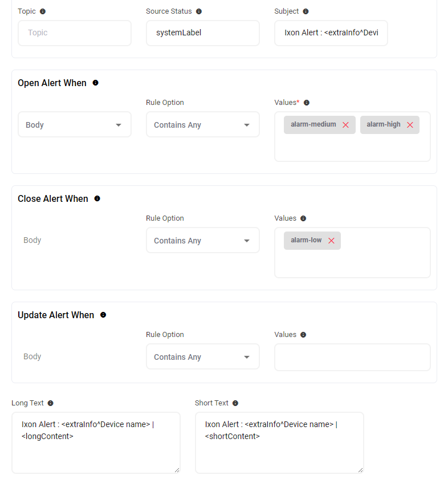
Task: Click info icon next to Short Text
Action: pos(235,403)
